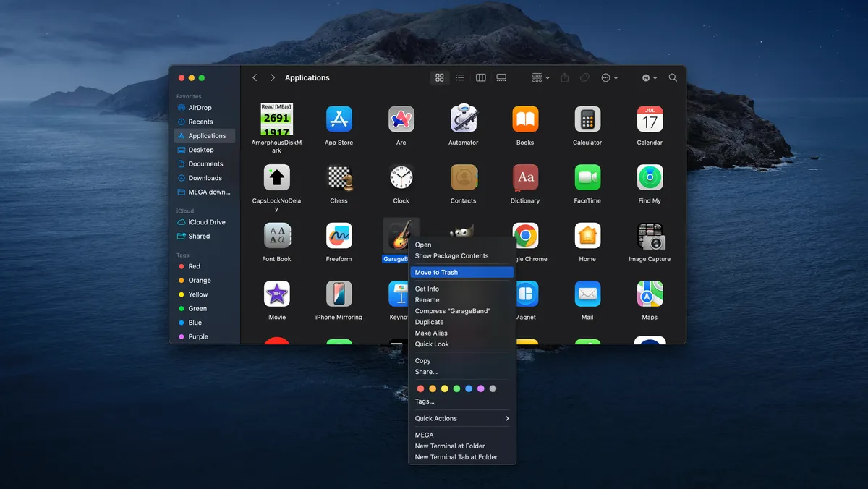
Task: Switch to list view mode
Action: point(460,77)
